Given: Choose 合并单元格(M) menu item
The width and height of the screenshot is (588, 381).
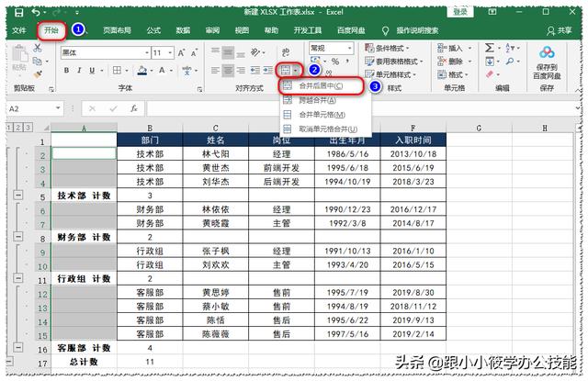Looking at the screenshot, I should pos(325,115).
